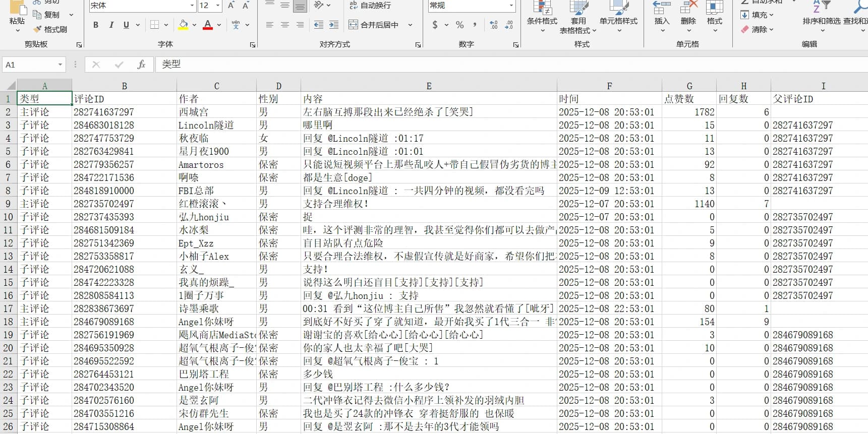868x434 pixels.
Task: Open font color dropdown arrow
Action: point(219,25)
